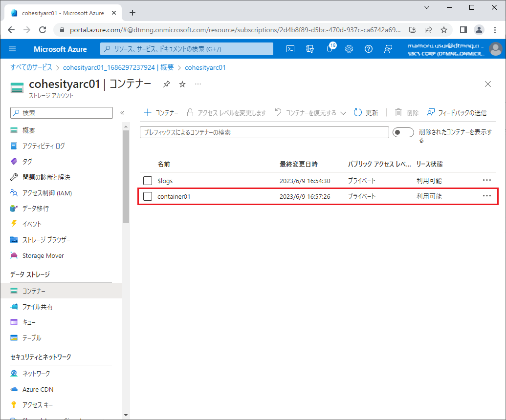Sort by リース状態 column header
The height and width of the screenshot is (420, 506).
click(x=430, y=165)
